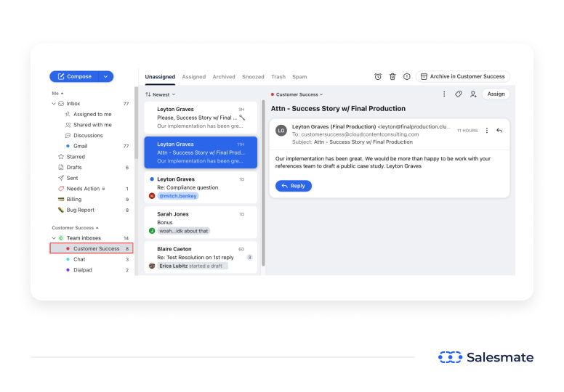Switch to the Snoozed tab

[x=253, y=77]
